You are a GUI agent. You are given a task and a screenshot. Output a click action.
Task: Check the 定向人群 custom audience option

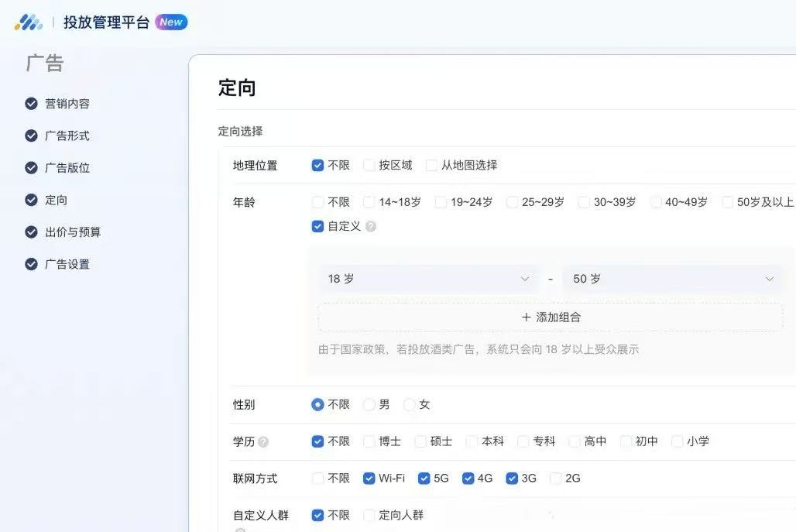[369, 515]
